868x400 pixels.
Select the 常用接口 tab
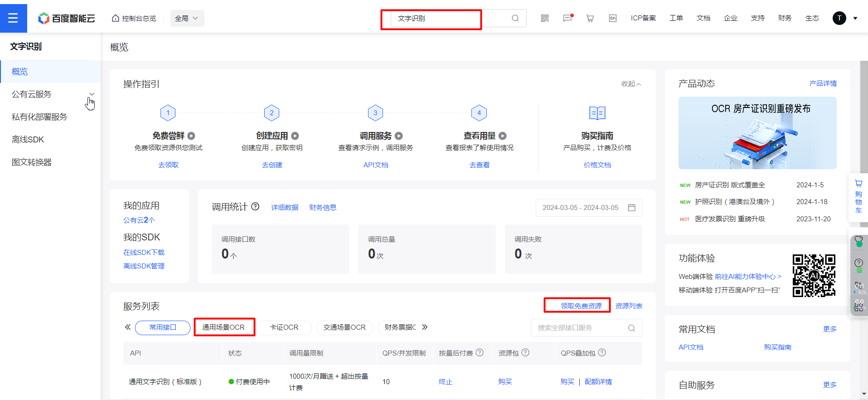point(163,327)
